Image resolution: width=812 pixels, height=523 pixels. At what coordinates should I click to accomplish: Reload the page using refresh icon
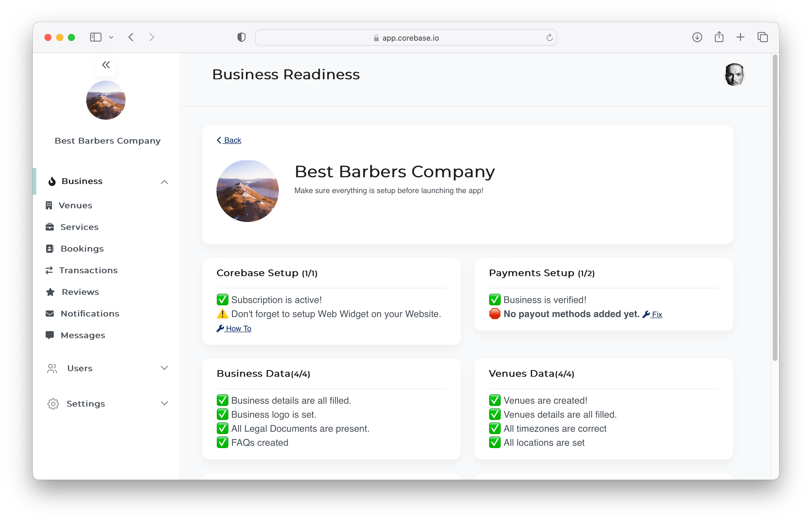tap(549, 38)
